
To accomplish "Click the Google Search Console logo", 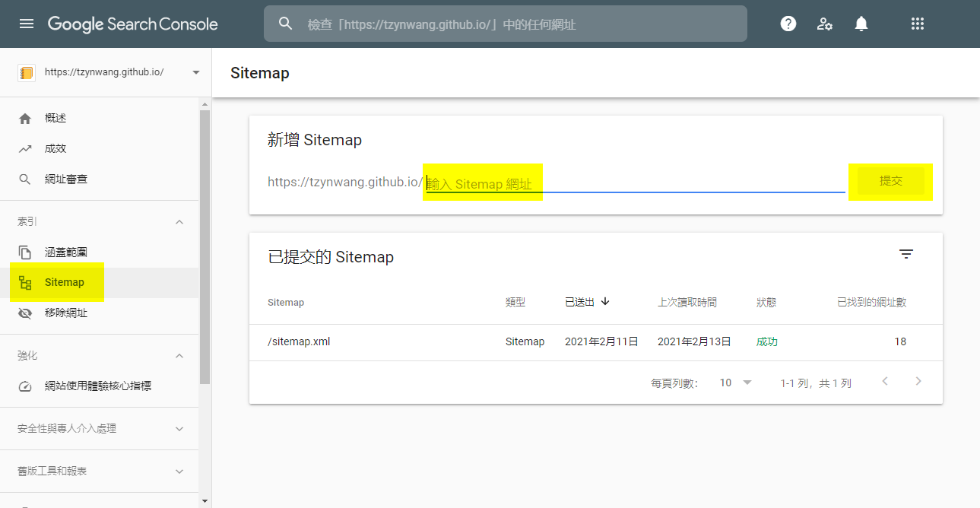I will coord(133,24).
